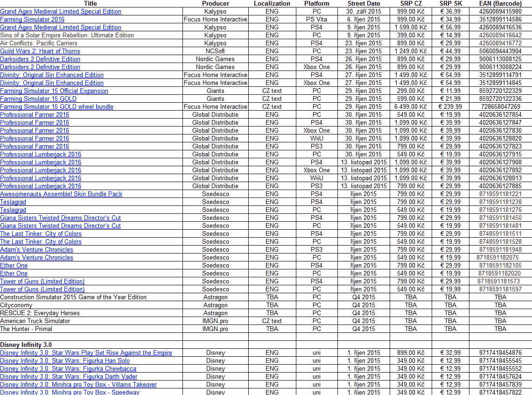The height and width of the screenshot is (395, 532).
Task: Open the Farming Simulator 15 GOLD link
Action: pos(38,99)
